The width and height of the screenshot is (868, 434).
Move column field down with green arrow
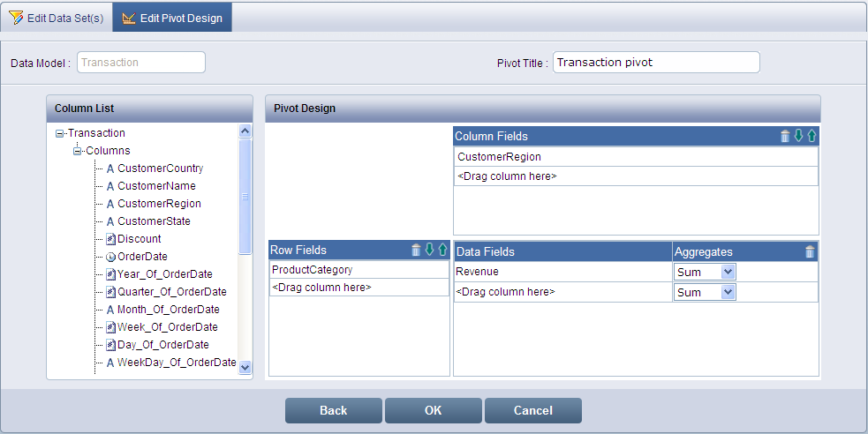pyautogui.click(x=798, y=136)
